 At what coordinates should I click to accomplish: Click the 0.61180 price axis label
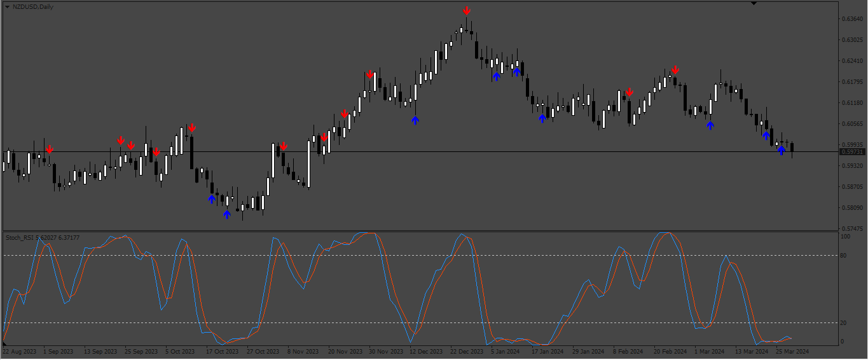(852, 102)
